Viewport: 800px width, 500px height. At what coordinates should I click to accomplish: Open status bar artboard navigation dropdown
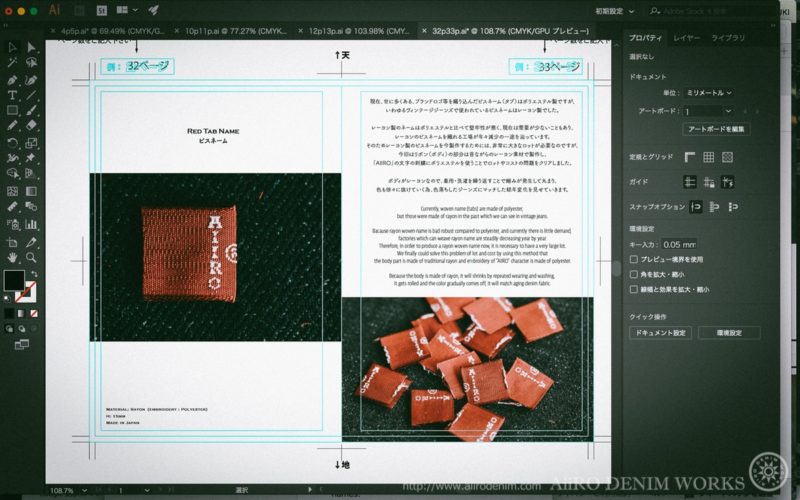(147, 490)
